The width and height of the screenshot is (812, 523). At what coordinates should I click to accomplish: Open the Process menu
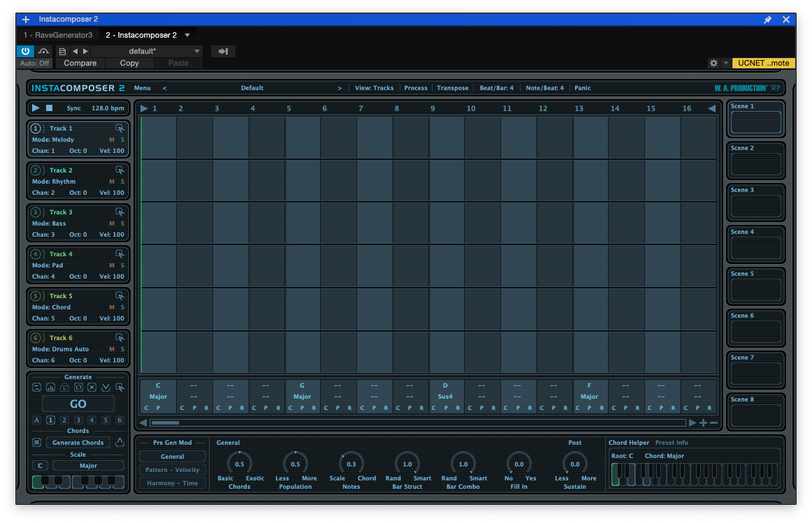(x=415, y=88)
